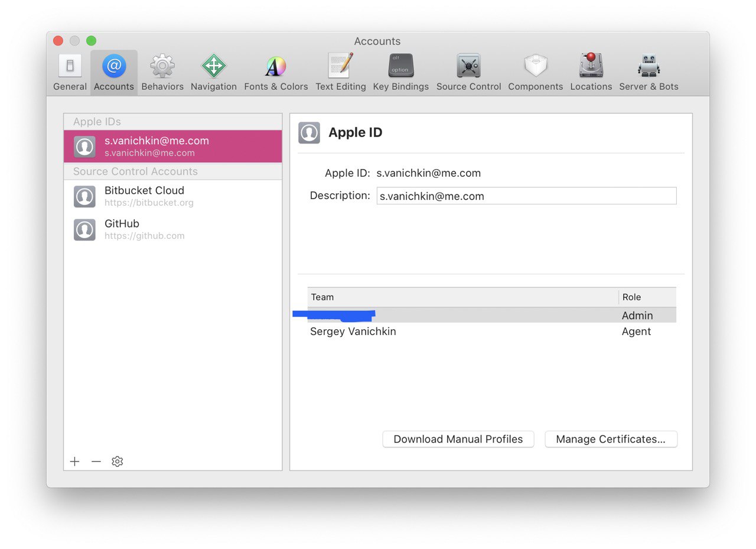Viewport: 756px width, 549px height.
Task: Open the Locations preferences pane
Action: [591, 72]
